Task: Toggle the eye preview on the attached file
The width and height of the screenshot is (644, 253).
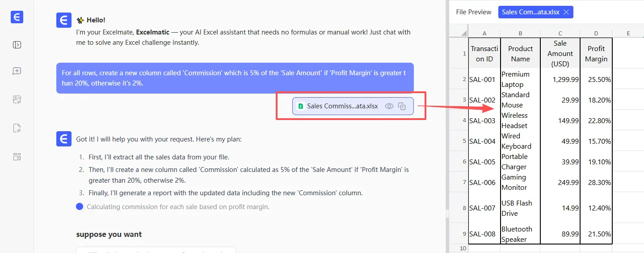Action: pos(389,106)
